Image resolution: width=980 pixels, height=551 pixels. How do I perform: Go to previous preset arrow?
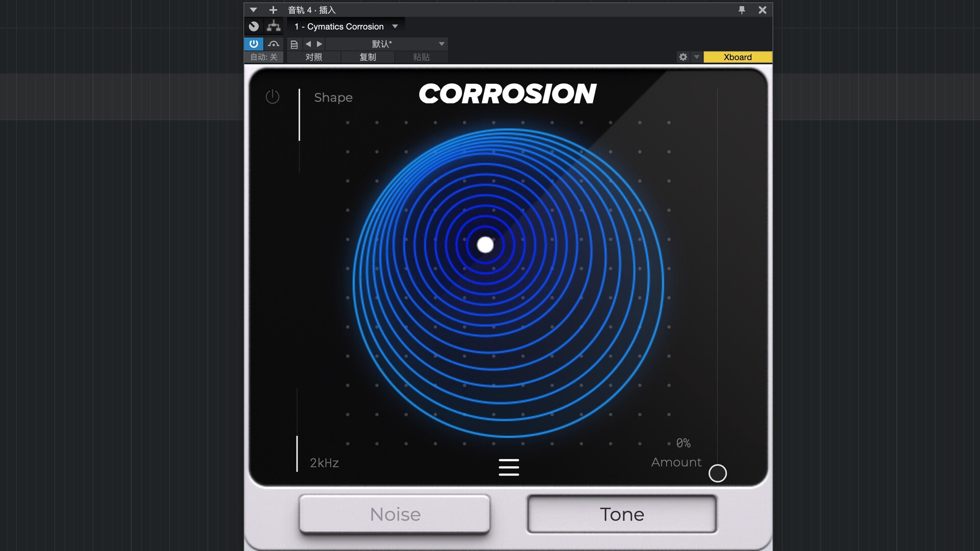(x=308, y=44)
